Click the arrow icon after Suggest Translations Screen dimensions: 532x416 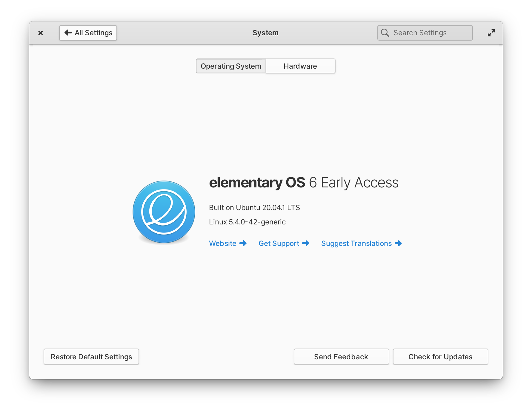(x=398, y=244)
